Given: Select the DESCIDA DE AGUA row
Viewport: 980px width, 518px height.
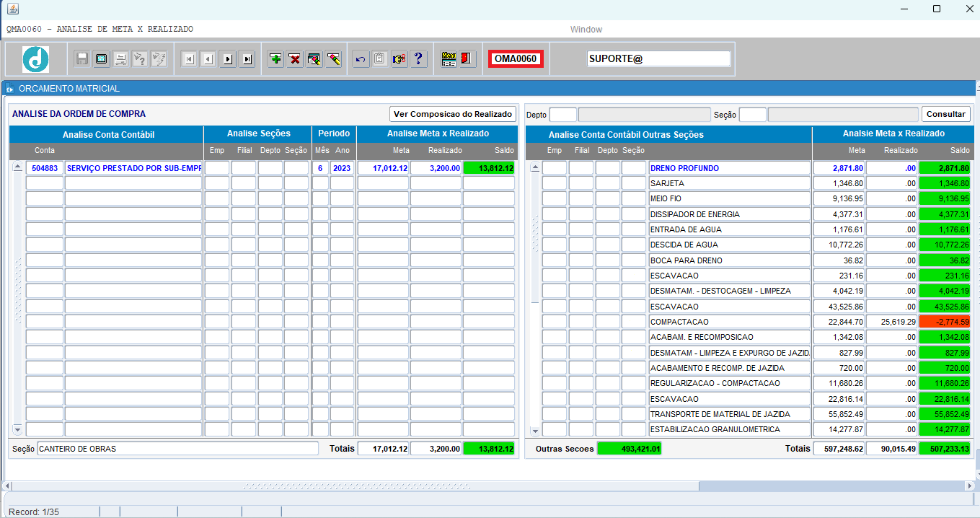Looking at the screenshot, I should [730, 245].
